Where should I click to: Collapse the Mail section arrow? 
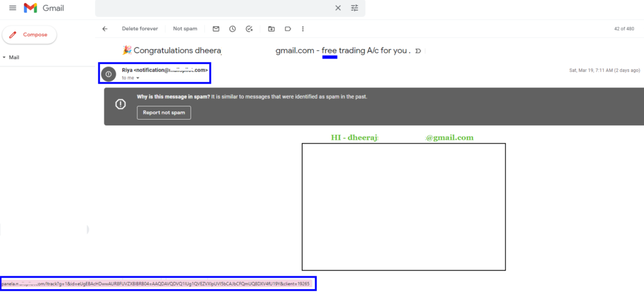4,57
